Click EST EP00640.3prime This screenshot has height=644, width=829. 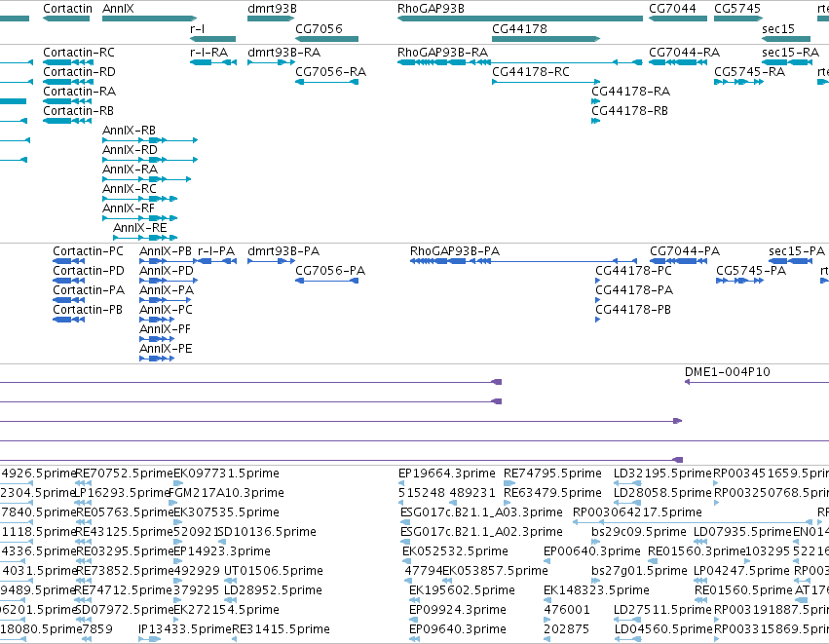[x=547, y=561]
